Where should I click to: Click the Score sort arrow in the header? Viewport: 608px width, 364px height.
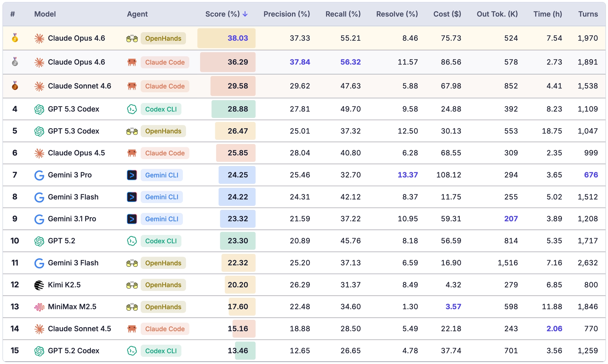(x=245, y=14)
